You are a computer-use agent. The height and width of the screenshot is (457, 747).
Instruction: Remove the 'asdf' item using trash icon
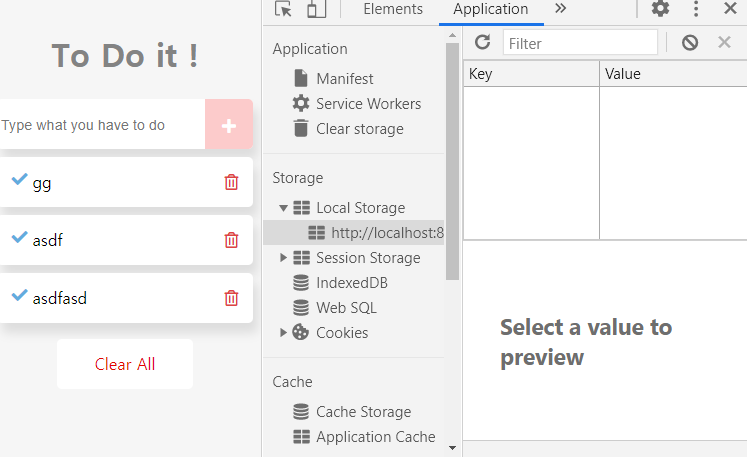pyautogui.click(x=231, y=240)
